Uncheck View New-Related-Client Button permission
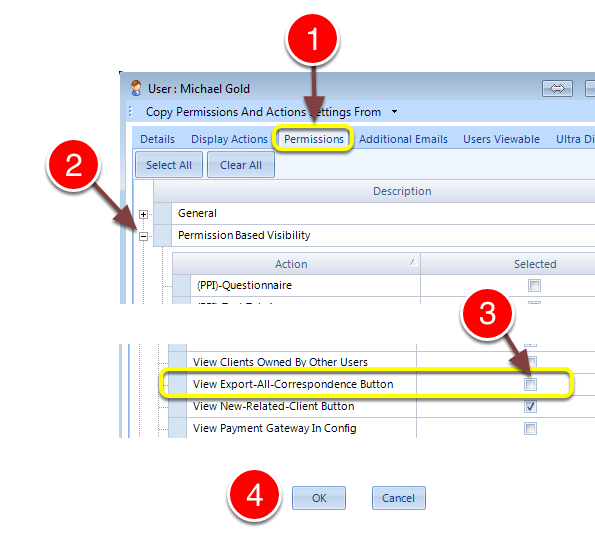The height and width of the screenshot is (543, 595). (530, 406)
